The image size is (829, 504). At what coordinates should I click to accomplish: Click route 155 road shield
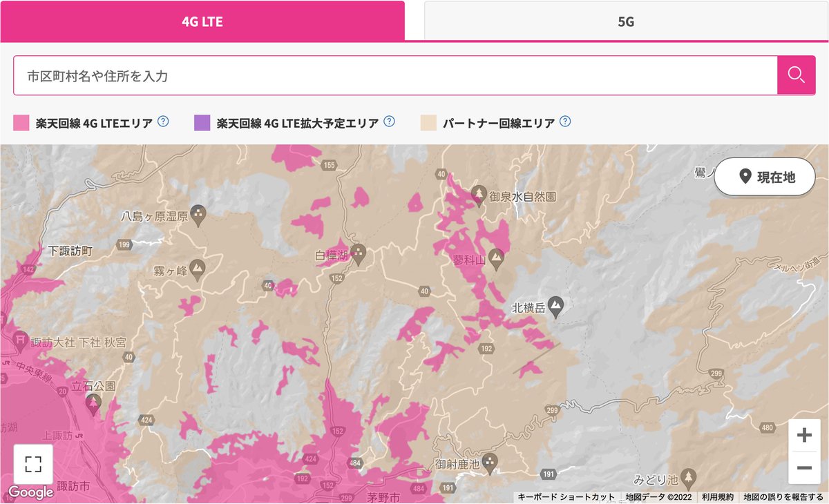point(329,165)
